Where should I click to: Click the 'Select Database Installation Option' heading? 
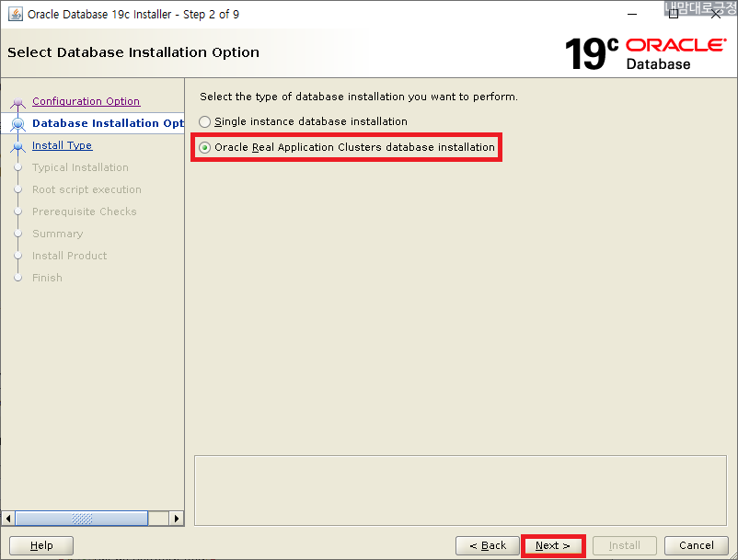pos(133,52)
